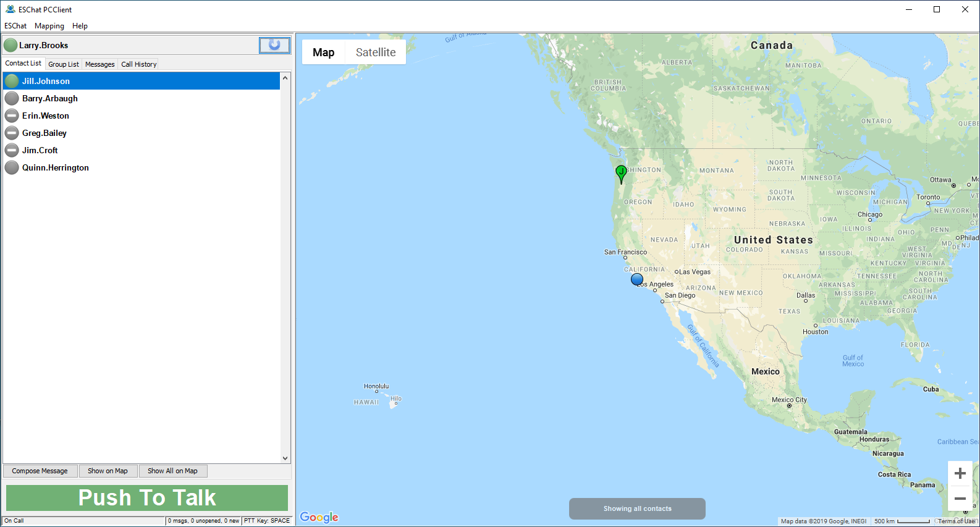Viewport: 980px width, 527px height.
Task: Open the ESChat menu
Action: 15,26
